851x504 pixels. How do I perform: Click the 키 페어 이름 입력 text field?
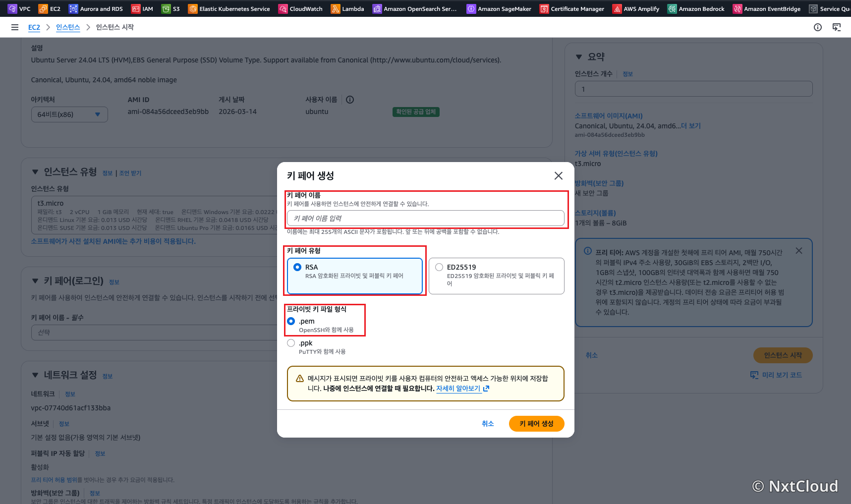426,218
